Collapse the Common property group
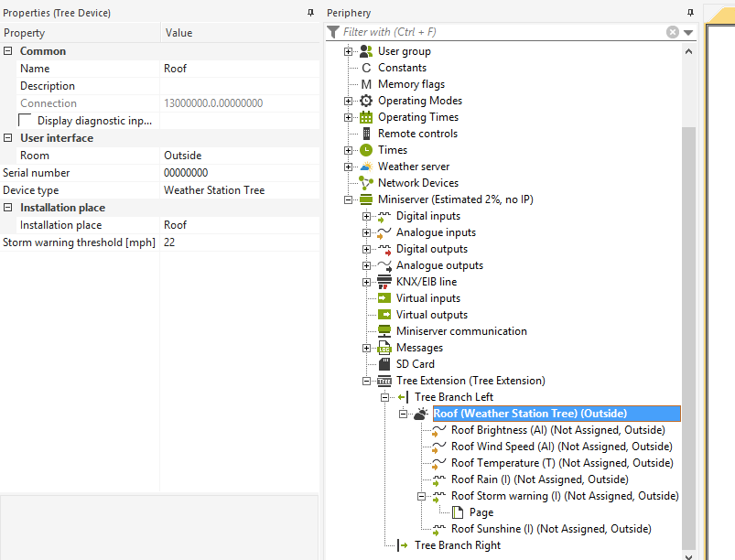This screenshot has height=560, width=735. 8,50
